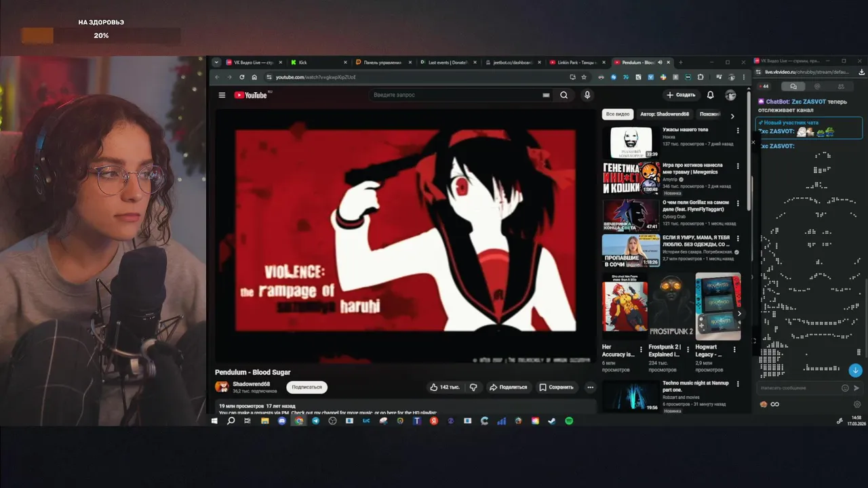The width and height of the screenshot is (868, 488).
Task: Click the Подписаться subscribe button
Action: 307,387
